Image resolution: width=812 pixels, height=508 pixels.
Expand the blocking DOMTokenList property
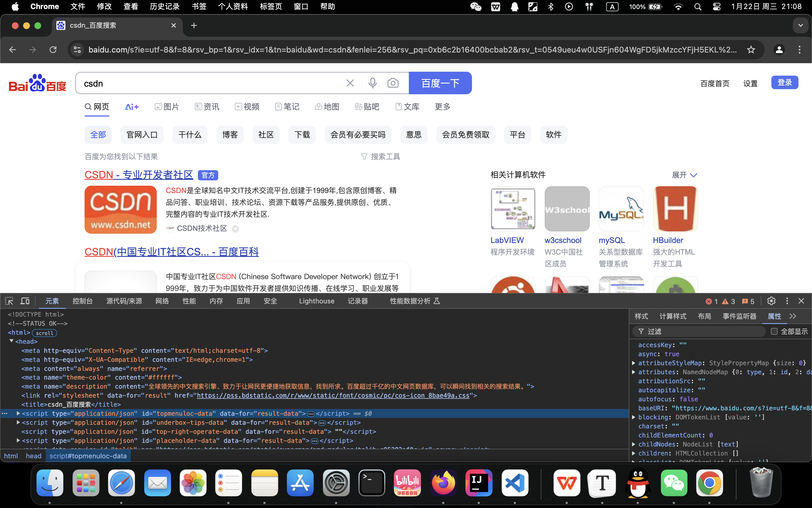[x=634, y=417]
